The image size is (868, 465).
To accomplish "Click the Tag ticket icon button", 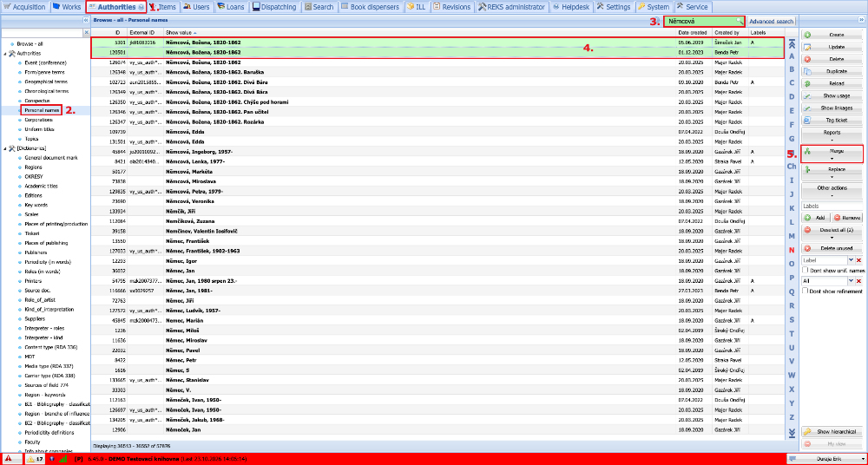I will tap(832, 120).
